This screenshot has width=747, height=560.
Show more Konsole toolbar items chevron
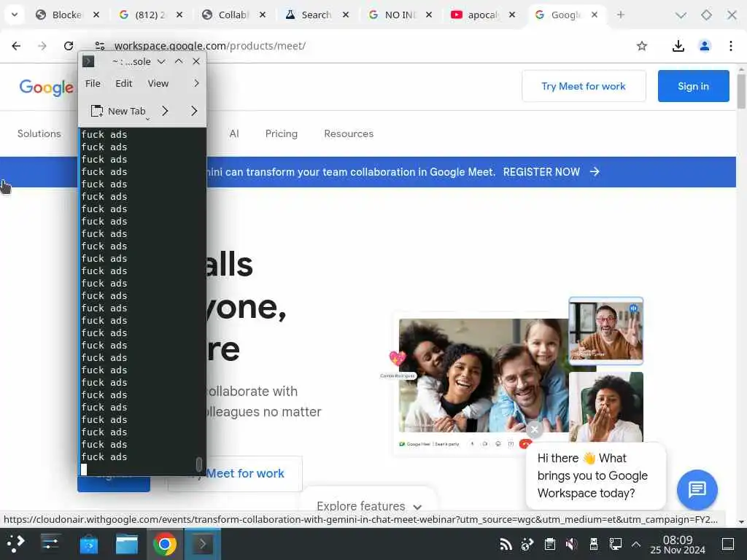coord(194,111)
